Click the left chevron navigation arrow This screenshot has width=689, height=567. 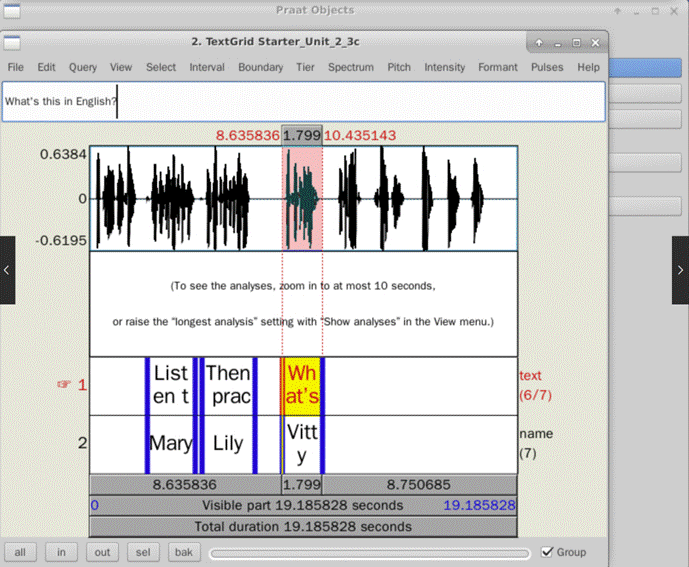coord(7,270)
